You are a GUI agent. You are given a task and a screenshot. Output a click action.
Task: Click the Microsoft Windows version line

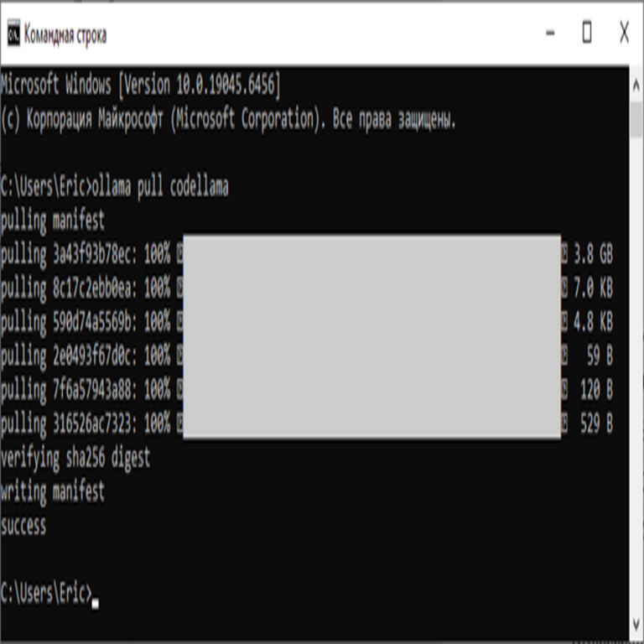141,85
